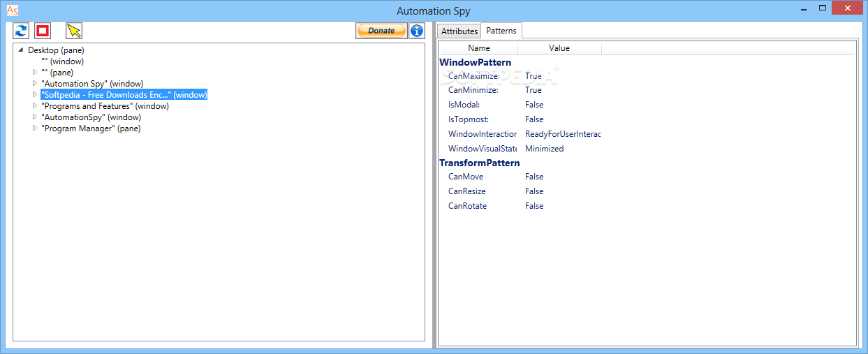Minimize the Automation Spy window
This screenshot has height=354, width=868.
804,8
